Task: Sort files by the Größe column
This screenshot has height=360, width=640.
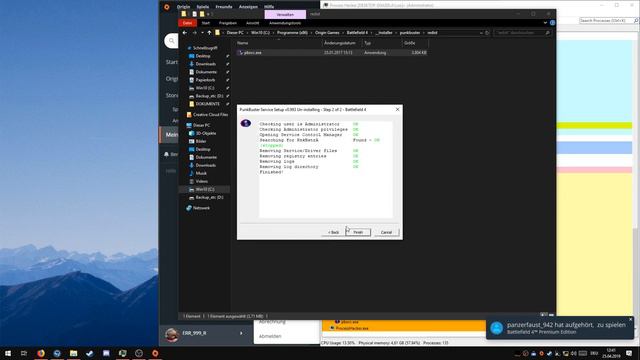Action: pos(410,43)
